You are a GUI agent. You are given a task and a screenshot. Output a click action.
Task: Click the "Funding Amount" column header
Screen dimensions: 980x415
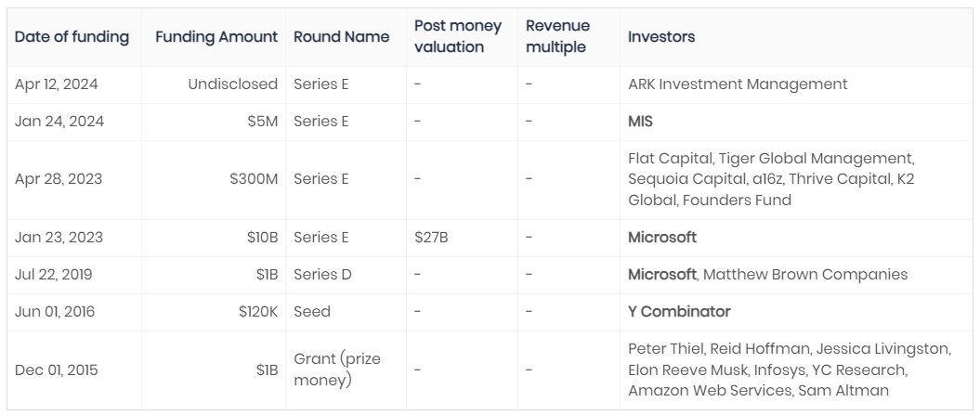216,37
